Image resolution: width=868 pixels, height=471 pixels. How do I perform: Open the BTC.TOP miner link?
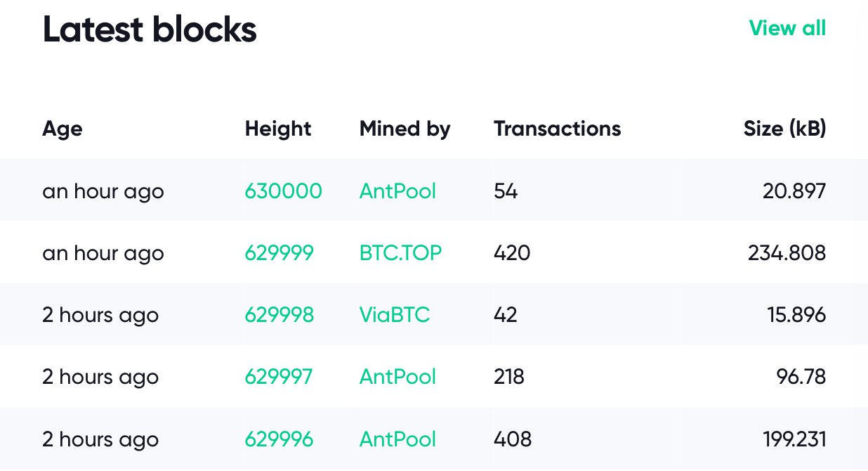click(400, 252)
